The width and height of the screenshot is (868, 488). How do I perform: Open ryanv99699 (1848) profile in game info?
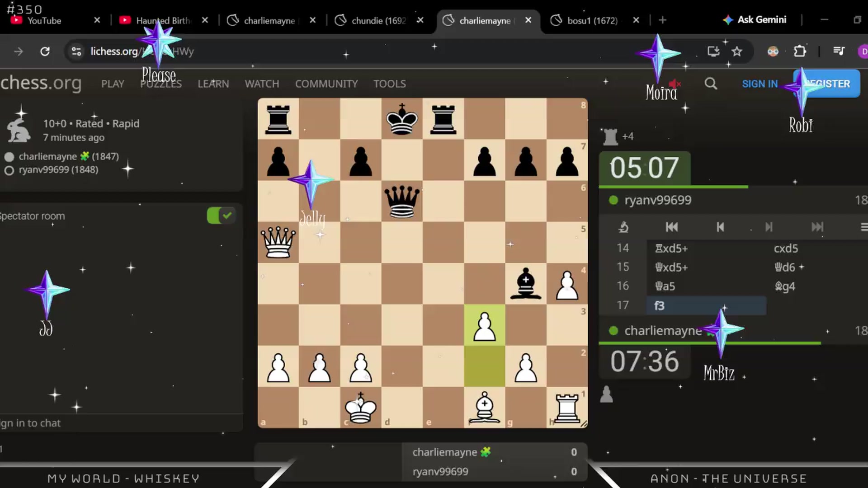[58, 170]
